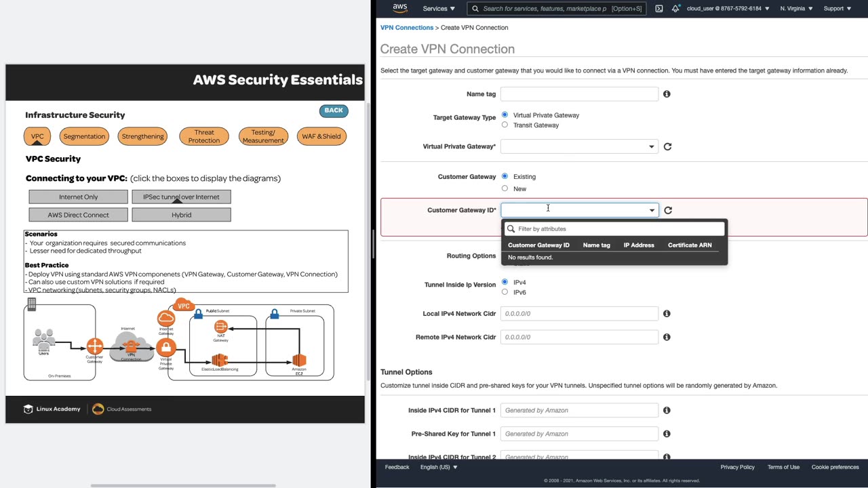Select IPv4 tunnel inside IP version
Viewport: 868px width, 488px height.
click(505, 282)
